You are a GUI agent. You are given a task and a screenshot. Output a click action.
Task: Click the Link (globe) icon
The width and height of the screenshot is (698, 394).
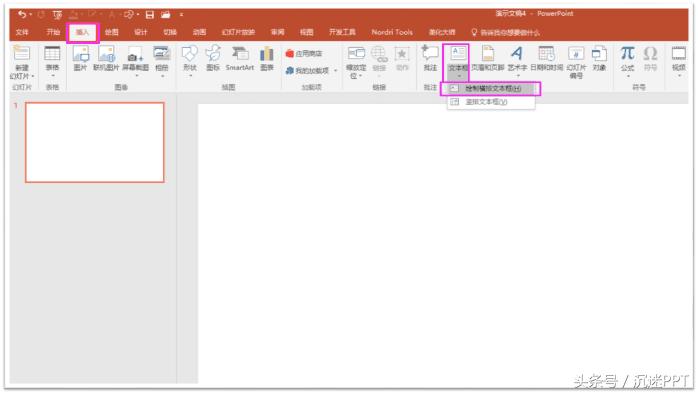point(379,53)
